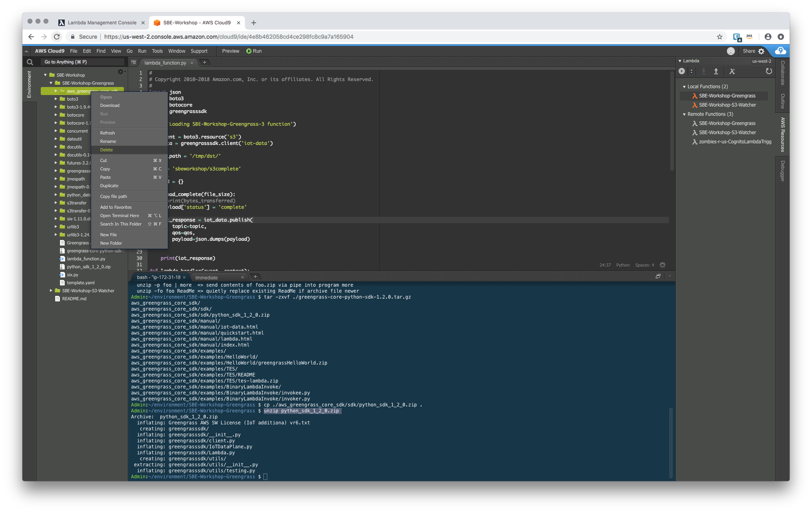
Task: Change the Python language mode in status bar
Action: click(x=623, y=265)
